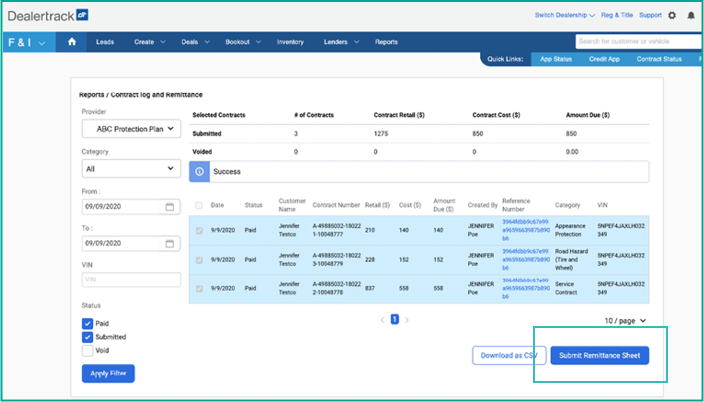Screen dimensions: 704x402
Task: Click the Dealertrack logo
Action: click(x=48, y=16)
